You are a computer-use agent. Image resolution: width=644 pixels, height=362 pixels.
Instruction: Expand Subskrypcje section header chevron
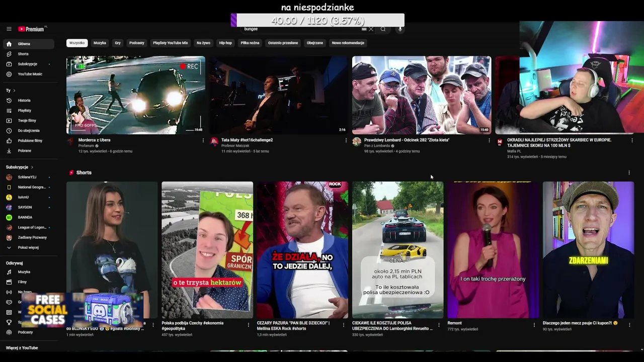point(32,167)
